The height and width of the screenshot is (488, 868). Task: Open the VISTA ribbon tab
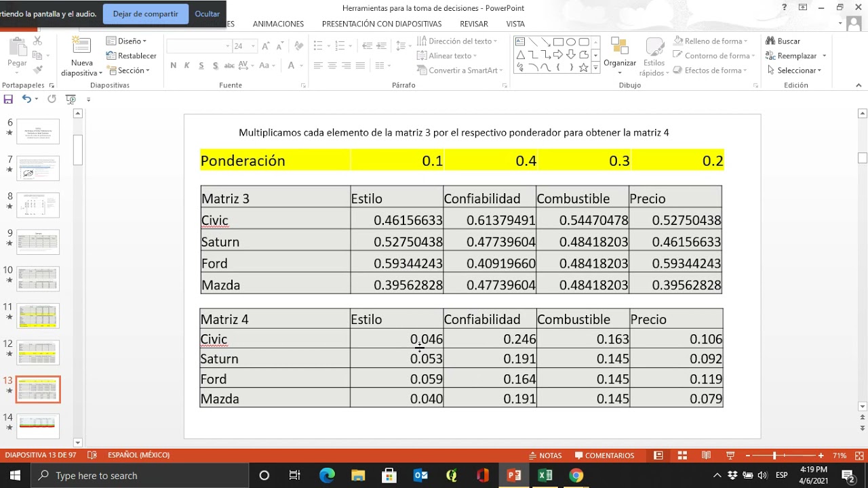pos(515,24)
